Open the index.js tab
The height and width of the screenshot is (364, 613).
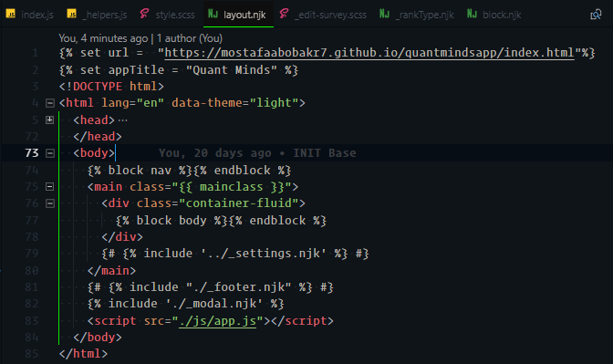[x=30, y=15]
